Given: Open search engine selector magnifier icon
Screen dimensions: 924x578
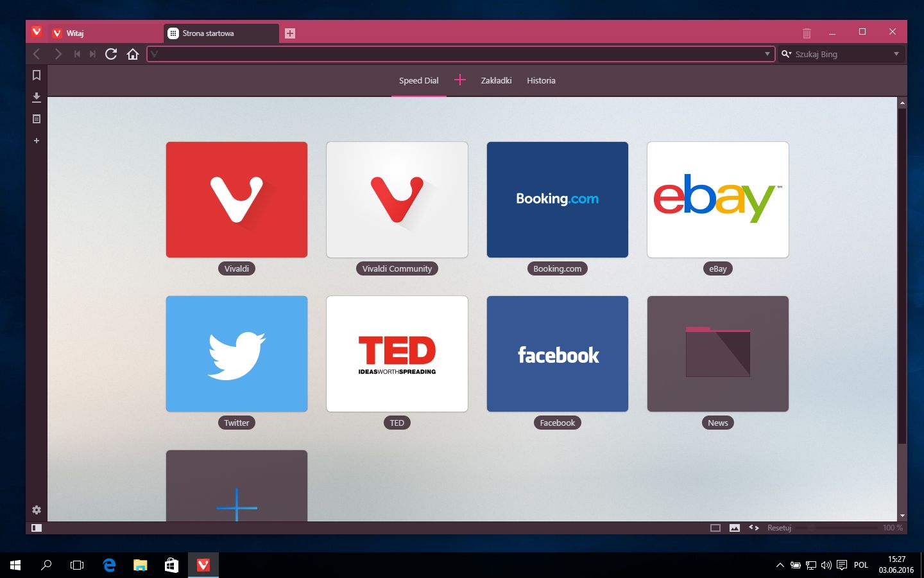Looking at the screenshot, I should pyautogui.click(x=786, y=54).
